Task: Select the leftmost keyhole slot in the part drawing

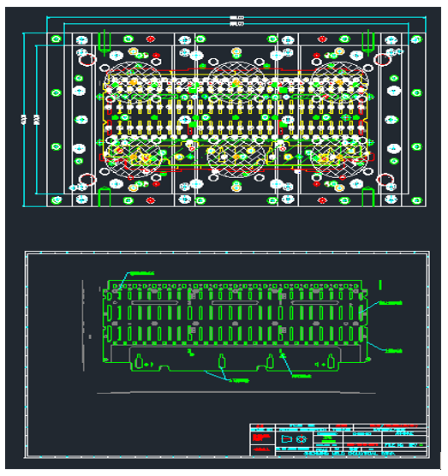Action: [139, 361]
